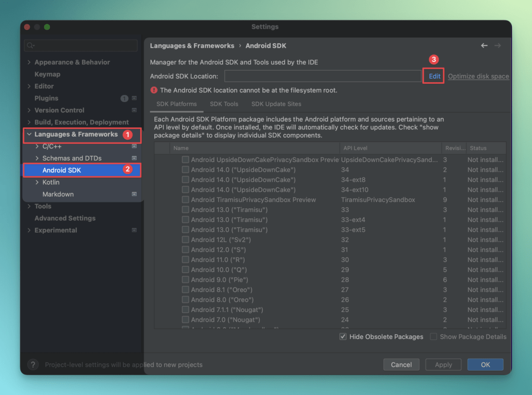Click the Markdown project-settings icon
Viewport: 532px width, 395px height.
click(x=135, y=194)
